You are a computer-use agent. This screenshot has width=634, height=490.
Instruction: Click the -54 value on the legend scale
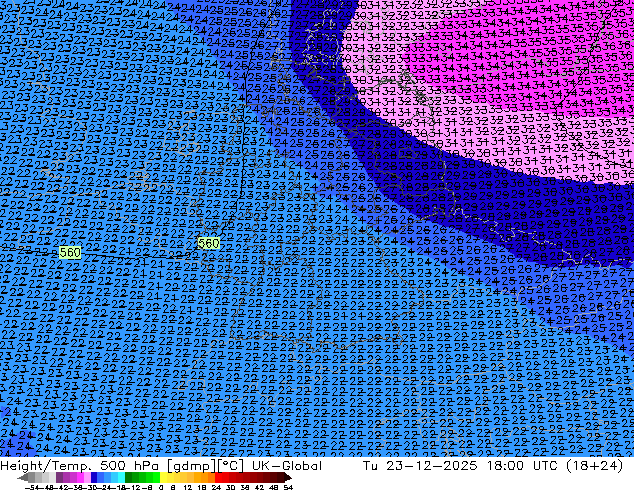click(x=32, y=488)
